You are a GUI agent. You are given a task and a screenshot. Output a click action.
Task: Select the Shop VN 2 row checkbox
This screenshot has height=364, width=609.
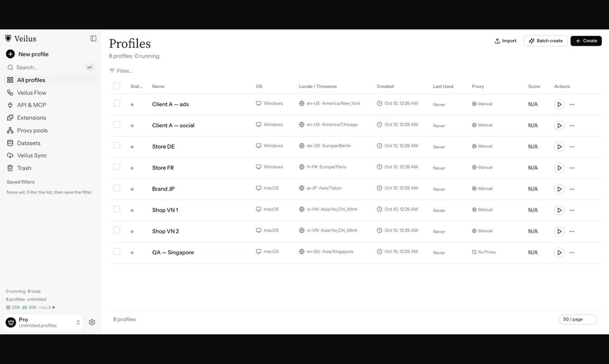116,230
